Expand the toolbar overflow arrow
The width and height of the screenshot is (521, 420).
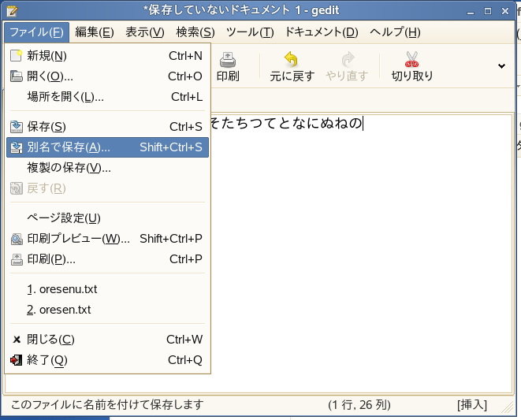pyautogui.click(x=501, y=65)
